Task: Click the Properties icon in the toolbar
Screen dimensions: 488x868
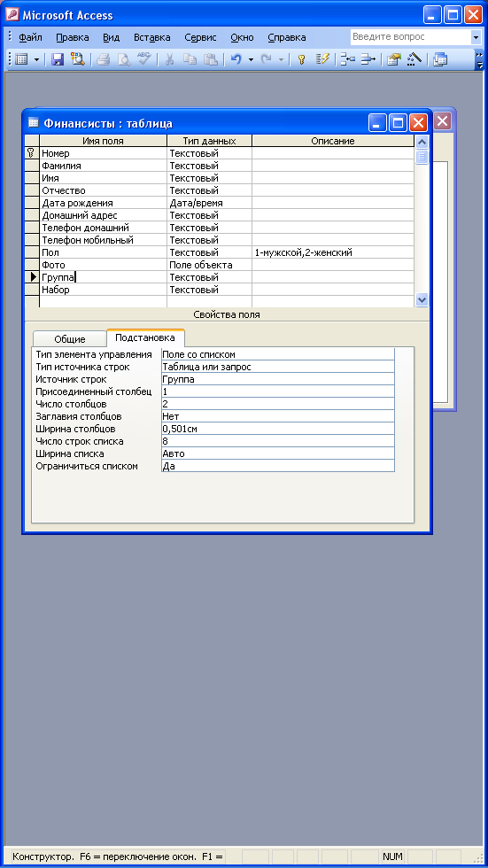Action: click(393, 59)
